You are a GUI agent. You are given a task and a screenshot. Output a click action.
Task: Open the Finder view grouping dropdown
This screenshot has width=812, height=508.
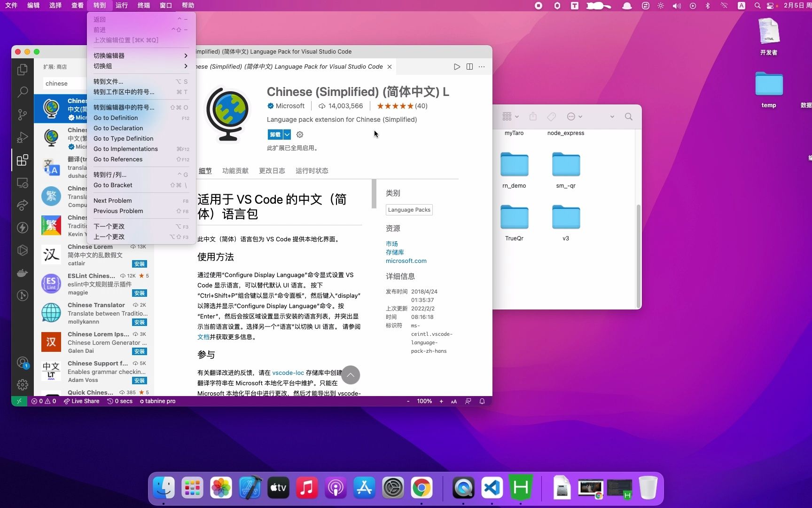[510, 117]
